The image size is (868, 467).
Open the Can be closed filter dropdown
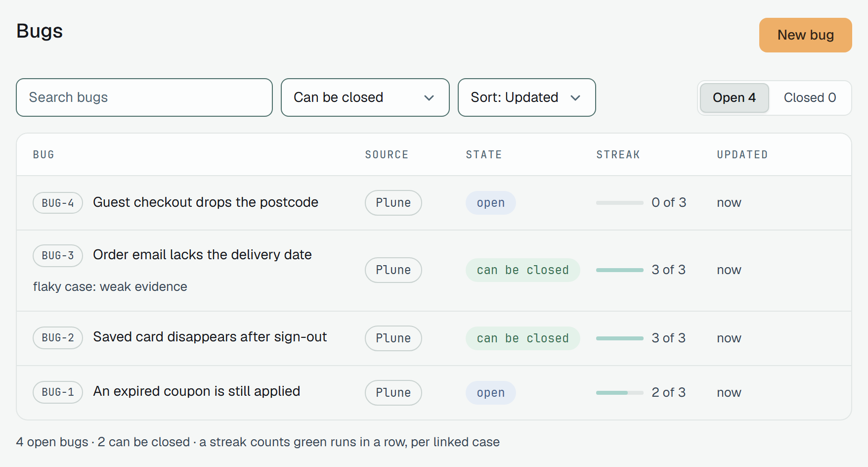pos(365,97)
